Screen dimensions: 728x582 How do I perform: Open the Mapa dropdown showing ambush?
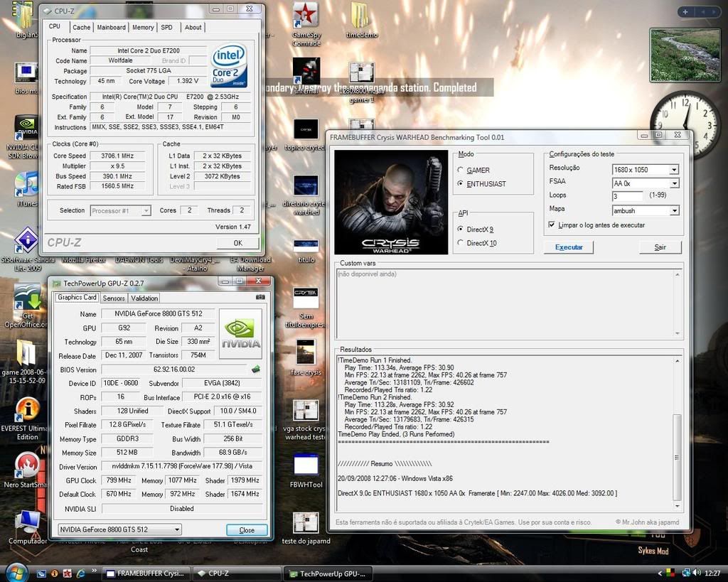673,210
